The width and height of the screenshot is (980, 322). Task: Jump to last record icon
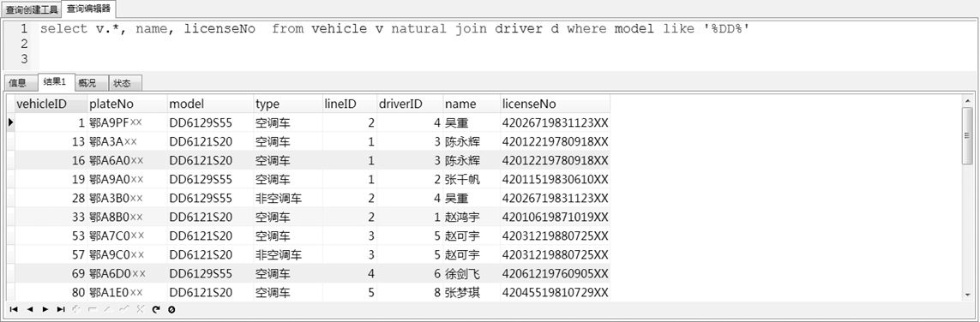[x=61, y=309]
